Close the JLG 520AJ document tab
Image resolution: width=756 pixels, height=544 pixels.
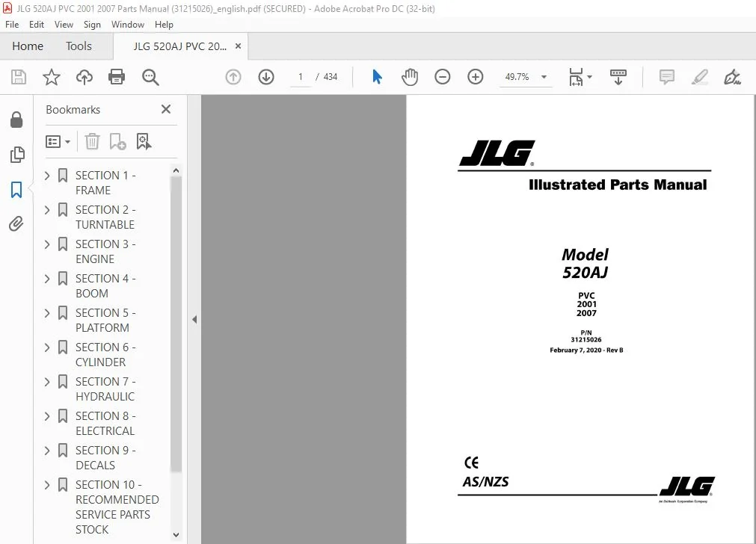tap(239, 46)
